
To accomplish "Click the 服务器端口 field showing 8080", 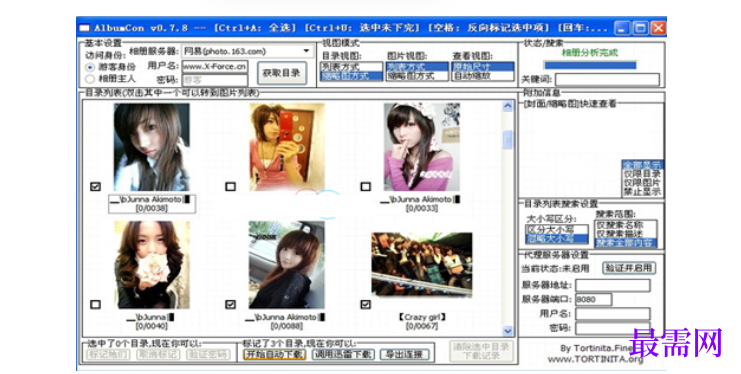I will (594, 299).
